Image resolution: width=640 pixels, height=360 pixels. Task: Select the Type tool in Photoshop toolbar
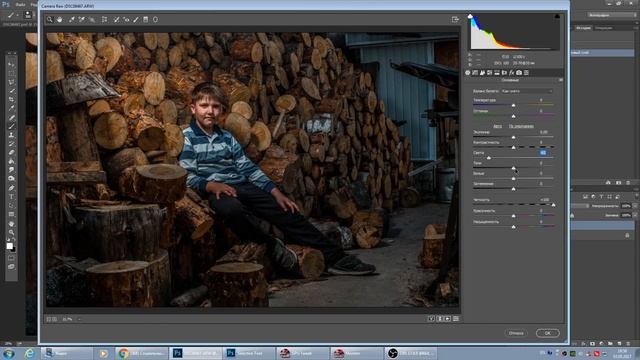point(11,197)
